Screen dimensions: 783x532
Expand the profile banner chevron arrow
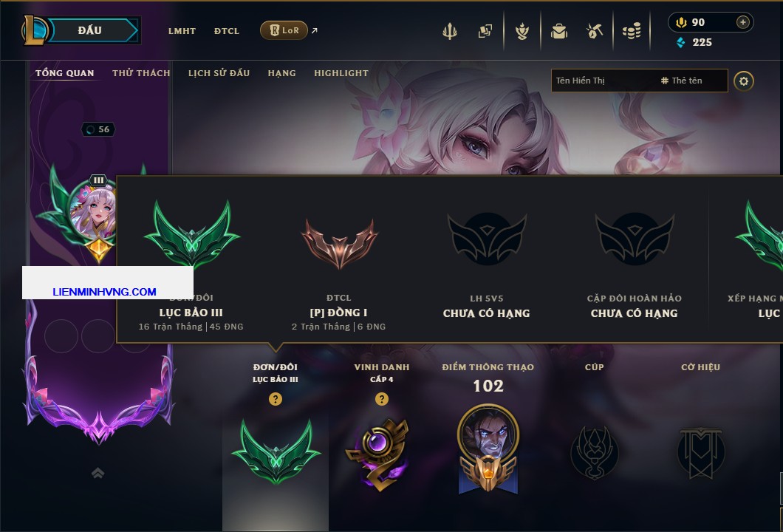pyautogui.click(x=98, y=473)
